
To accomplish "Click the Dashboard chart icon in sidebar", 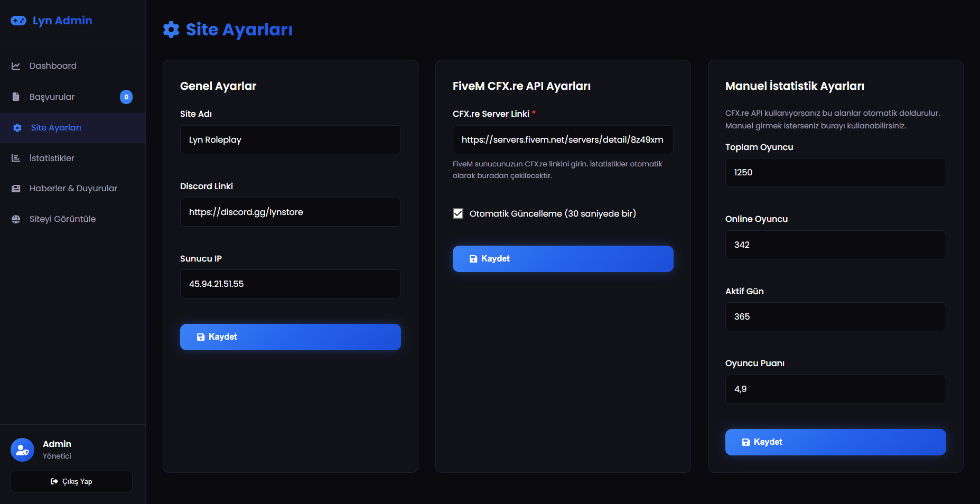I will [16, 66].
